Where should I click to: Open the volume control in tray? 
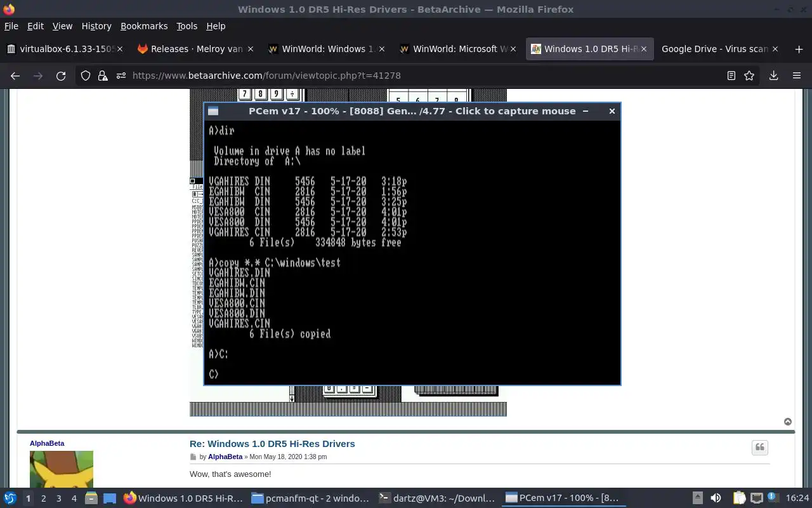(716, 498)
